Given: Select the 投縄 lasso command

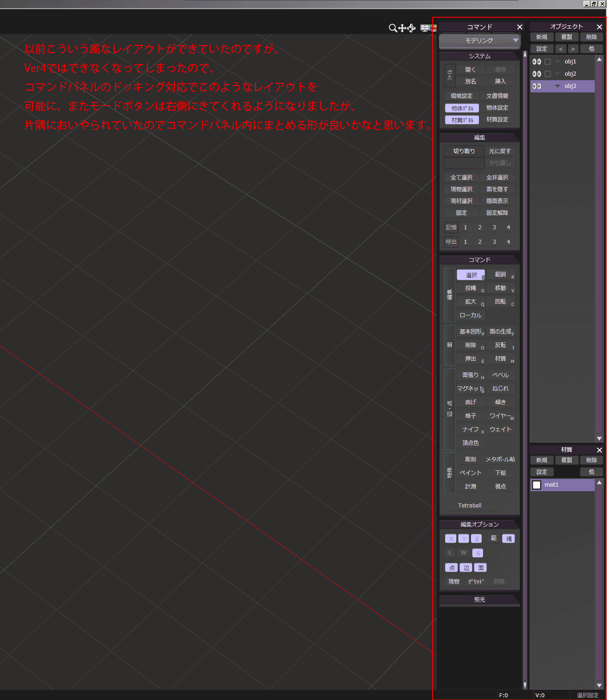Looking at the screenshot, I should (471, 288).
